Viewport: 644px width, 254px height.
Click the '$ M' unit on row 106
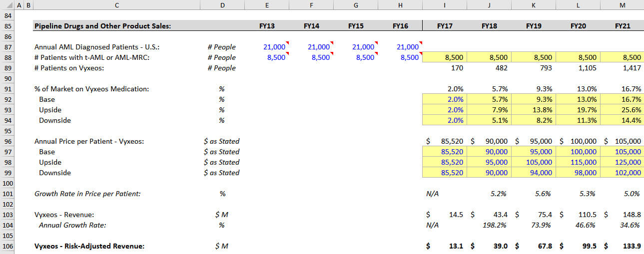pyautogui.click(x=222, y=246)
